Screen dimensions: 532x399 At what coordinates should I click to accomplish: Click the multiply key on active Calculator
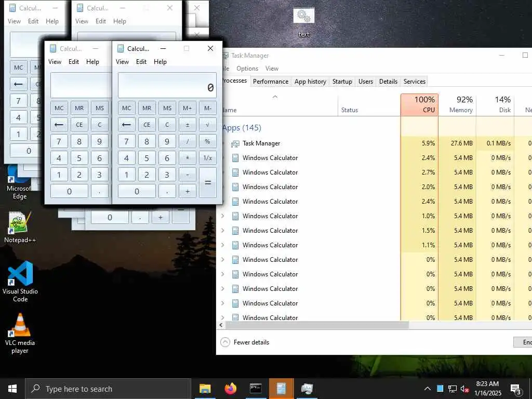(x=187, y=158)
